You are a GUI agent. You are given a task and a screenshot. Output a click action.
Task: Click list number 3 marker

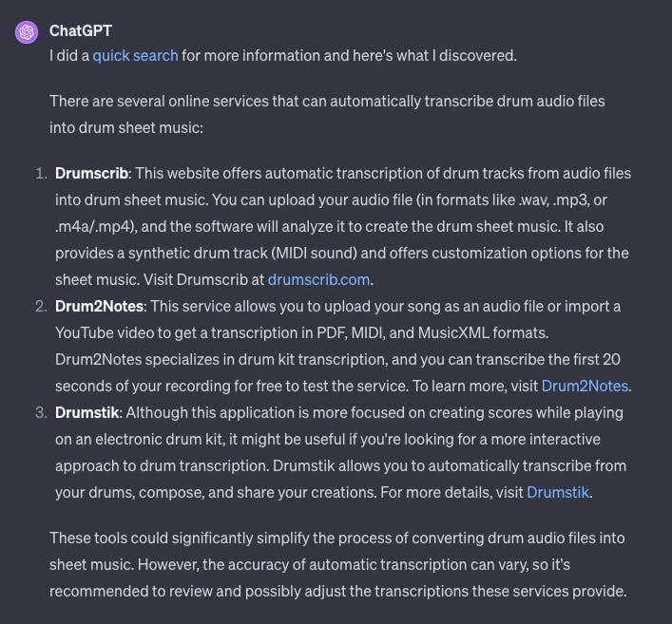(x=41, y=412)
